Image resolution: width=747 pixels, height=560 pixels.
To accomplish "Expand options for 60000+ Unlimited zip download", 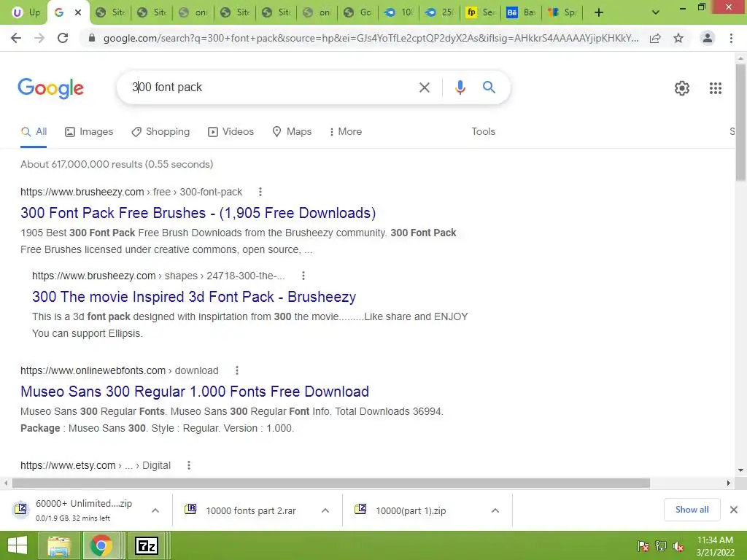I will [155, 510].
